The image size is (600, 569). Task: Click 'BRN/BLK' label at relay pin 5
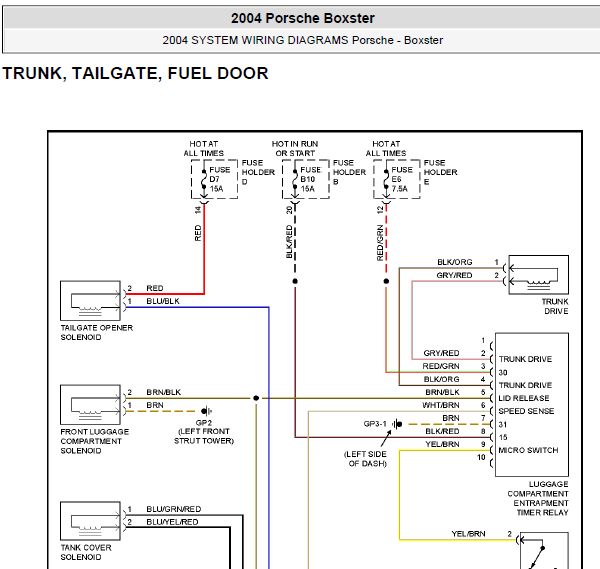(442, 392)
